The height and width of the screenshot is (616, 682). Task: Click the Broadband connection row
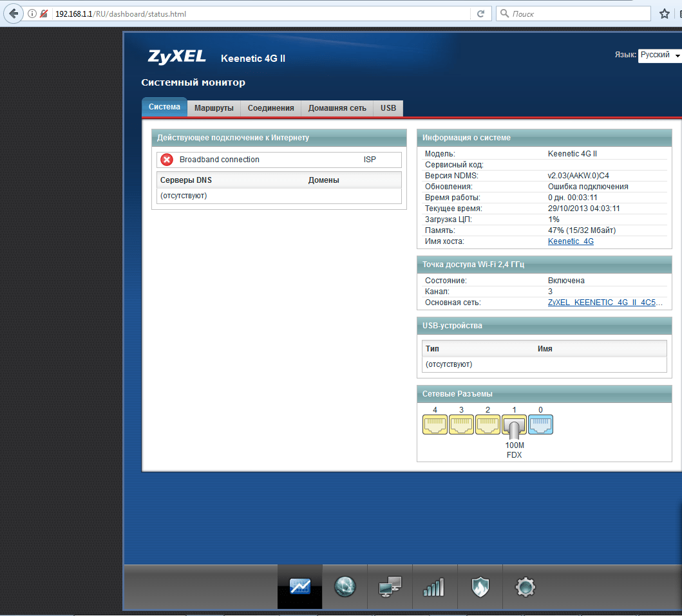279,160
